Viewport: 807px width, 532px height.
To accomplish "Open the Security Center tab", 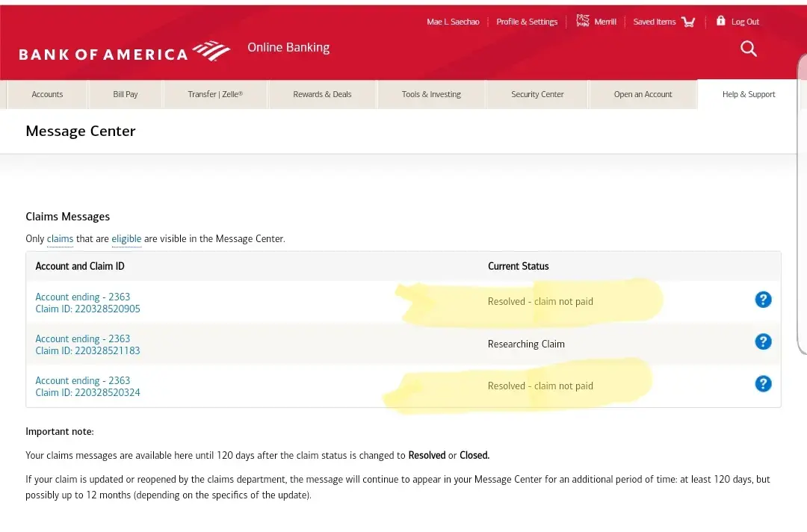I will (537, 94).
